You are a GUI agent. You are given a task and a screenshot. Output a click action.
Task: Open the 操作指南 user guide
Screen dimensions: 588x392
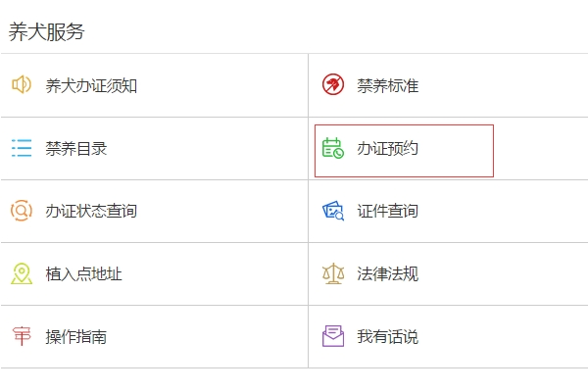click(76, 336)
